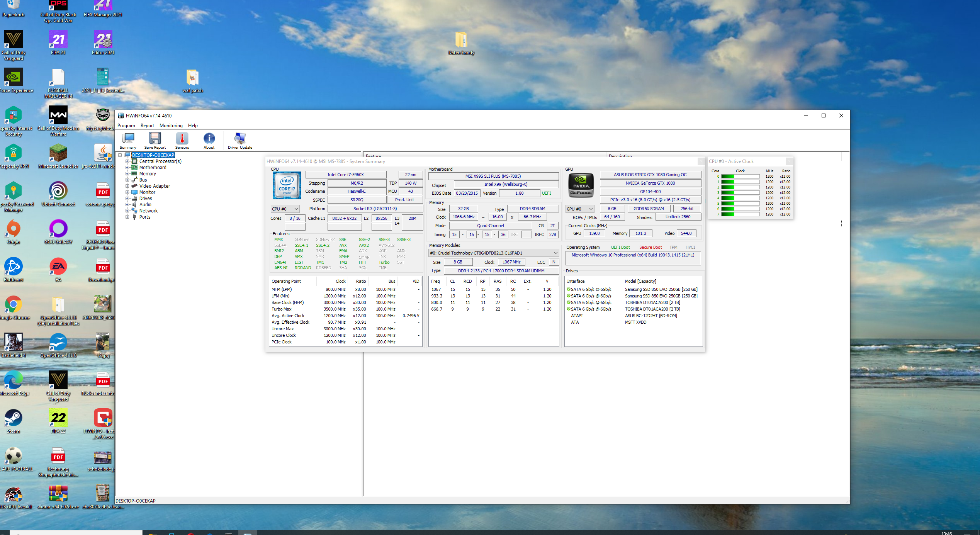
Task: Click the Intel Core i7 logo
Action: 287,185
